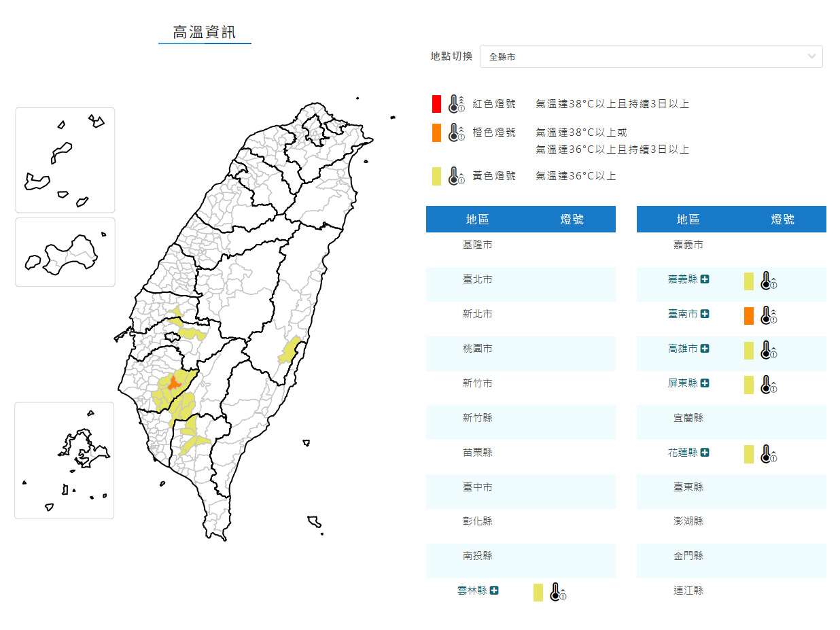Viewport: 840px width, 630px height.
Task: Open the 嘉義縣 link
Action: pos(683,279)
